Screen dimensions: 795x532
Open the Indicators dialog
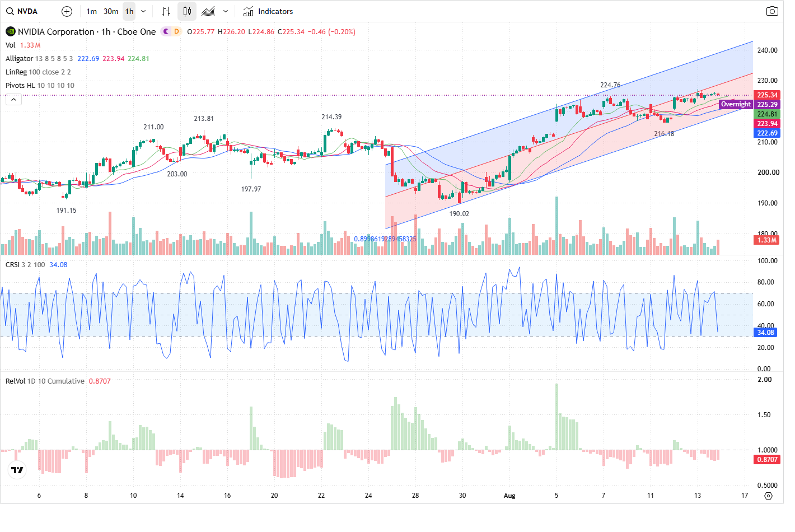(x=268, y=11)
